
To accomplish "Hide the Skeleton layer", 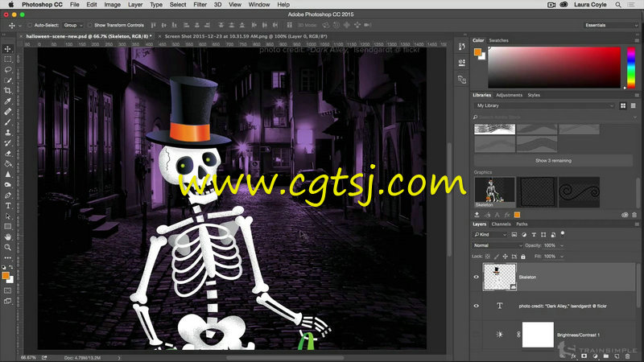I will (x=477, y=277).
